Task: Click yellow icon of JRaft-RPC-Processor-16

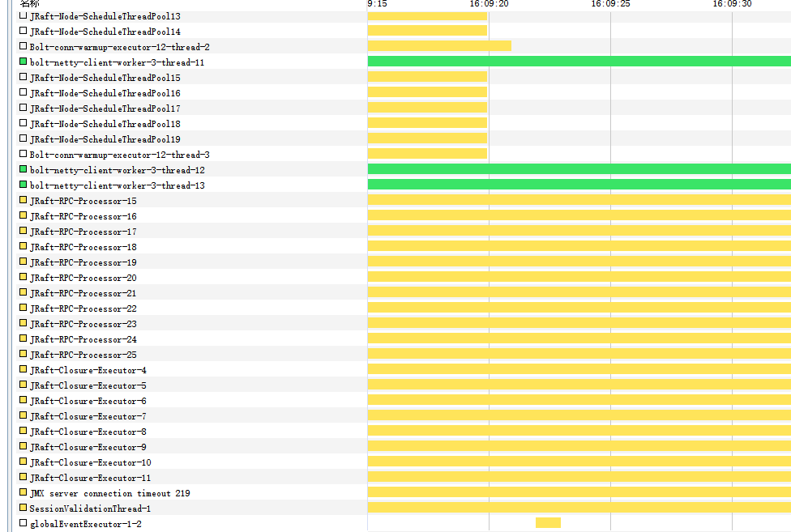Action: [x=23, y=215]
